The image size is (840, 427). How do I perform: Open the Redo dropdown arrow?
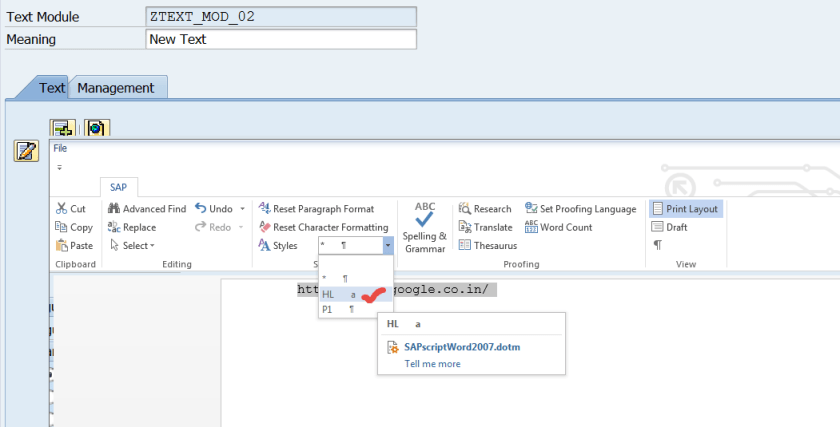(241, 227)
